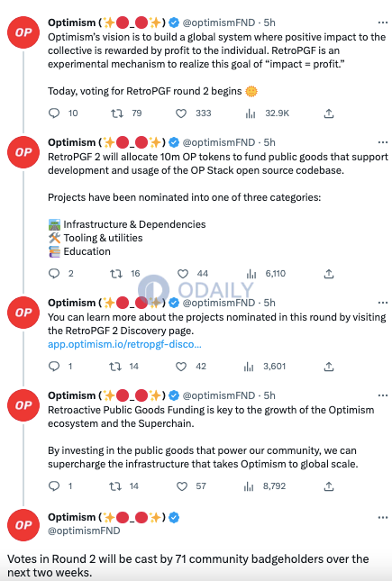Share the first tweet in thread
Screen dimensions: 392x581
click(329, 113)
